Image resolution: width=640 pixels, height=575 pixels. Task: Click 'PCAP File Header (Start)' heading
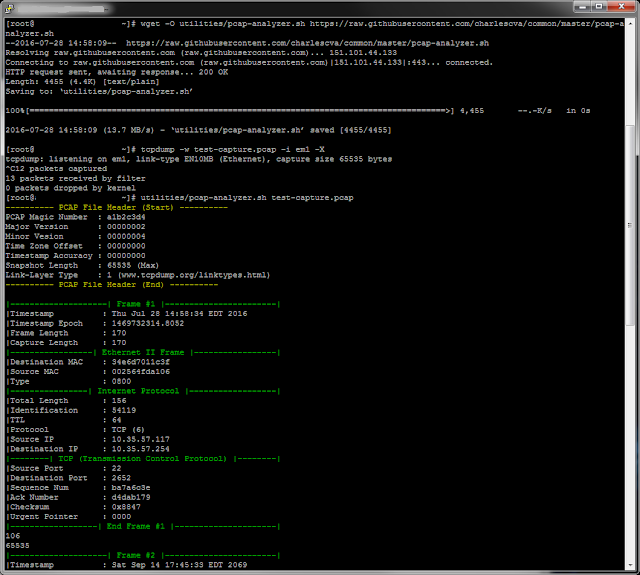click(116, 208)
